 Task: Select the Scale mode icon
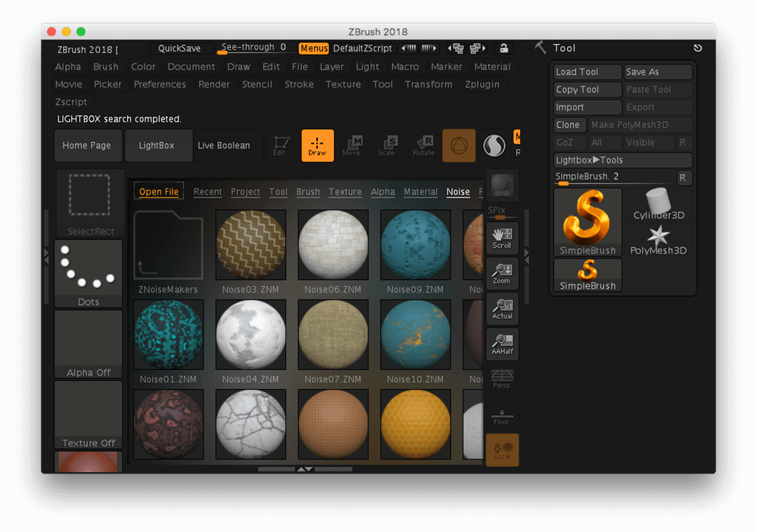387,145
